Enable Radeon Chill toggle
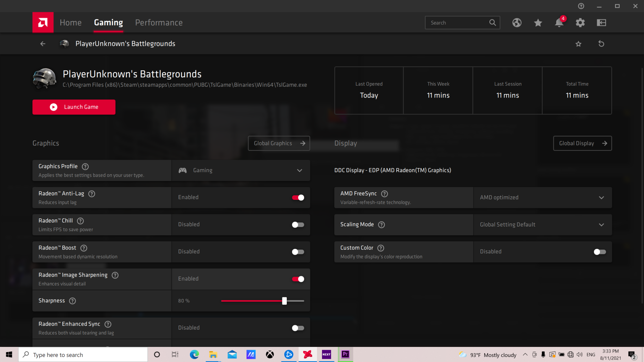The image size is (644, 362). point(298,225)
